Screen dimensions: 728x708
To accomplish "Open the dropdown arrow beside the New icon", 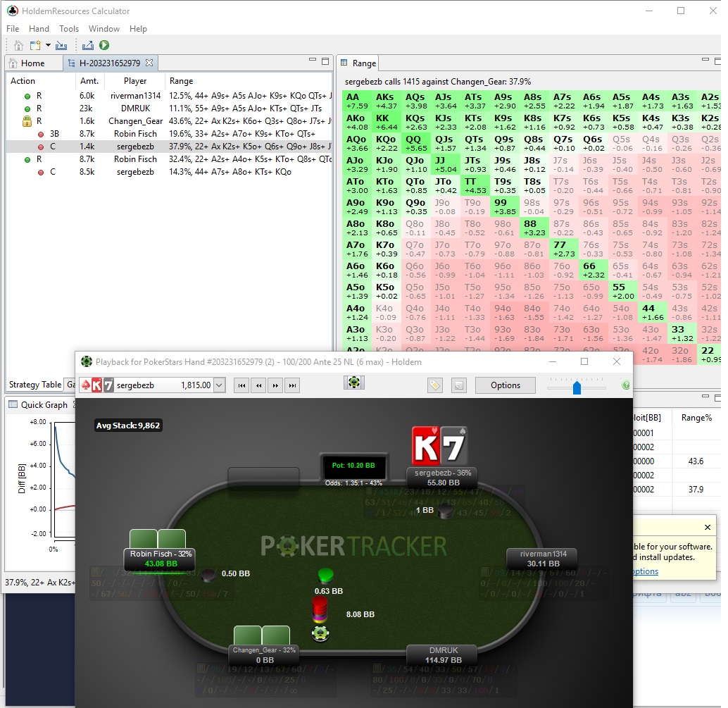I will [48, 46].
